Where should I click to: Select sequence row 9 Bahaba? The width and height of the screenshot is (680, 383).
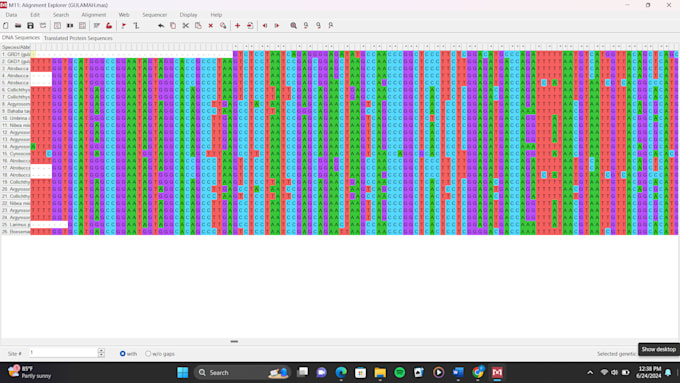coord(16,111)
